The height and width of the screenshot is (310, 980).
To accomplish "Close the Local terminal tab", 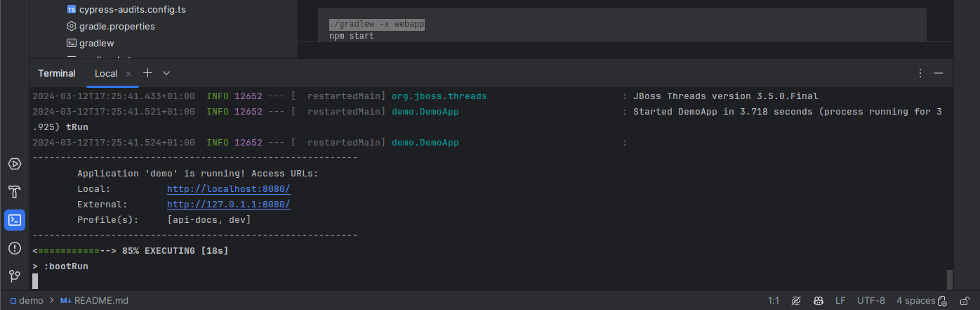I will point(128,74).
